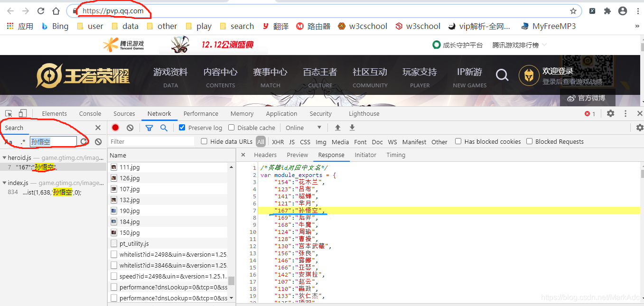Click 欢迎登录 login link

tap(558, 71)
